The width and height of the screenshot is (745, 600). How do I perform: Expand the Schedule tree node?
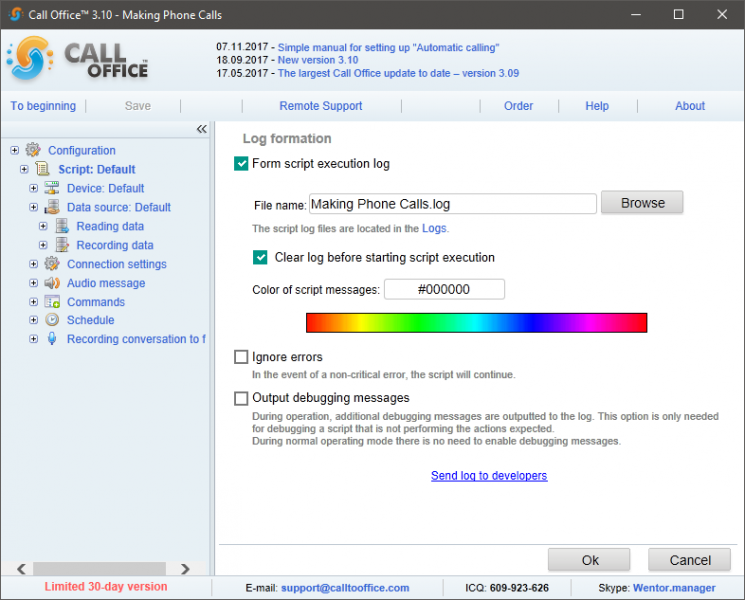(x=33, y=320)
